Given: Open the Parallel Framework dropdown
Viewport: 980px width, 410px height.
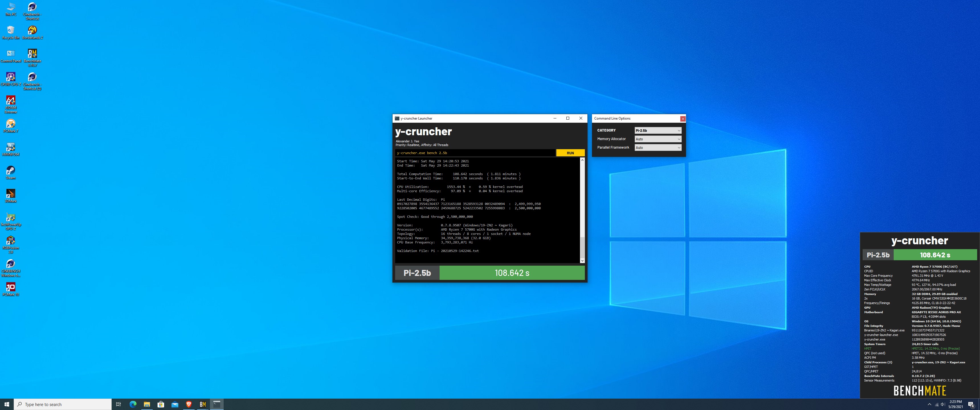Looking at the screenshot, I should [658, 147].
